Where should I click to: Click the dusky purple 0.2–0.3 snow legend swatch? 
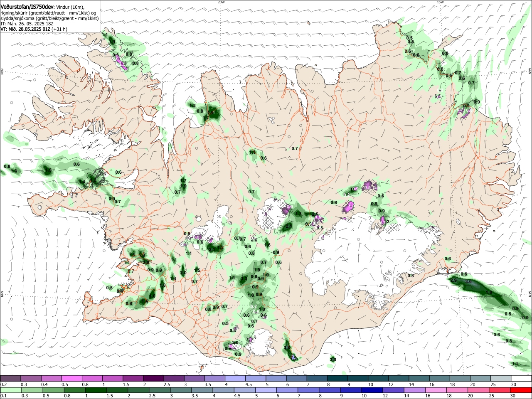pos(10,379)
